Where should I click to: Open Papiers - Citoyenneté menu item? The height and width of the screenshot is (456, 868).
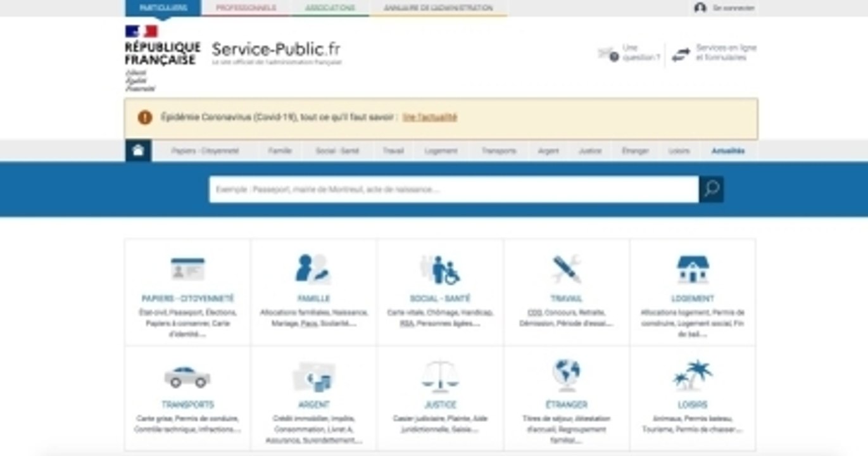point(205,151)
